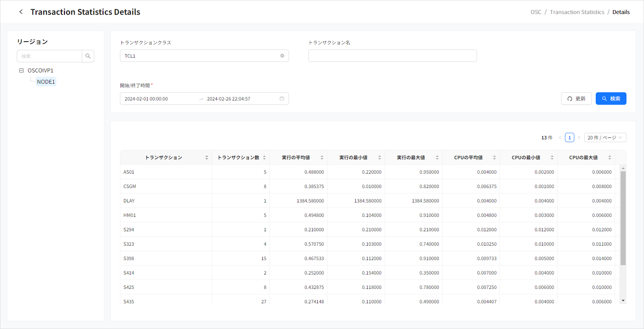Sort by 実行の最大値 column sort icon

pos(437,158)
